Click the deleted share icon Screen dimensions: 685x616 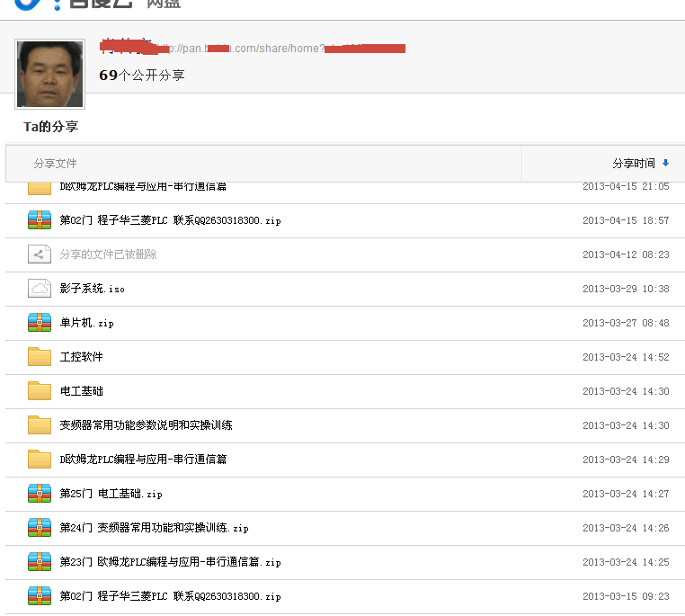point(40,254)
